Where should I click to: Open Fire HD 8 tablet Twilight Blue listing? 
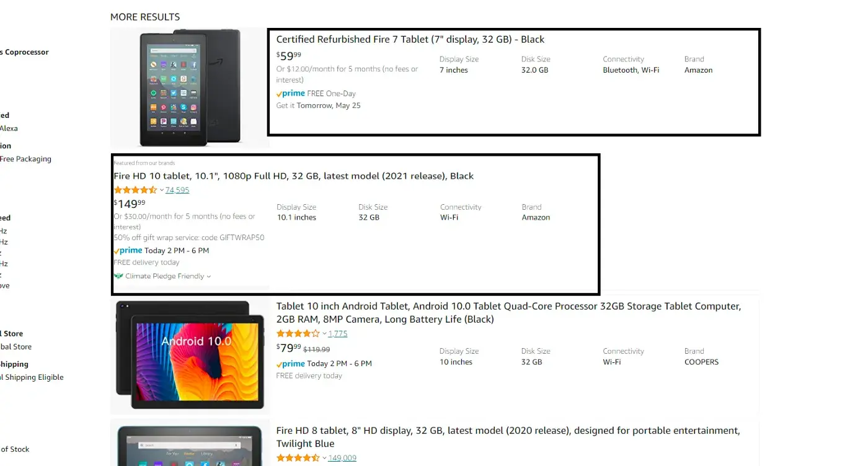coord(508,437)
